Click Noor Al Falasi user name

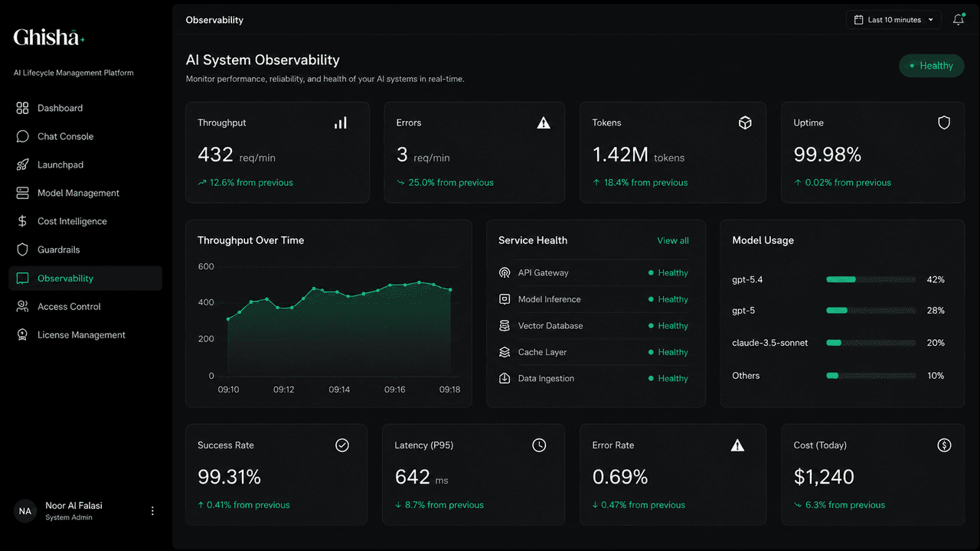[x=73, y=505]
